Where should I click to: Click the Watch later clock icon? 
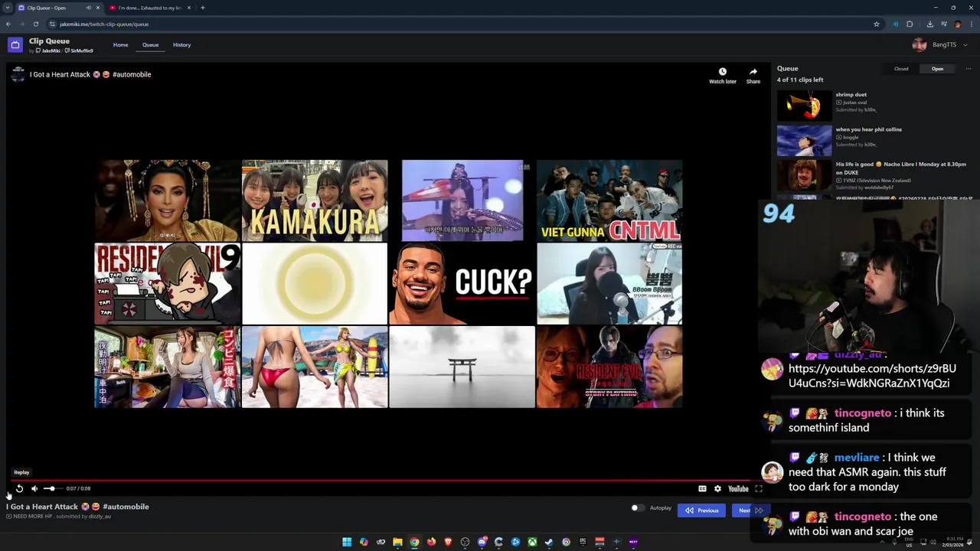722,72
